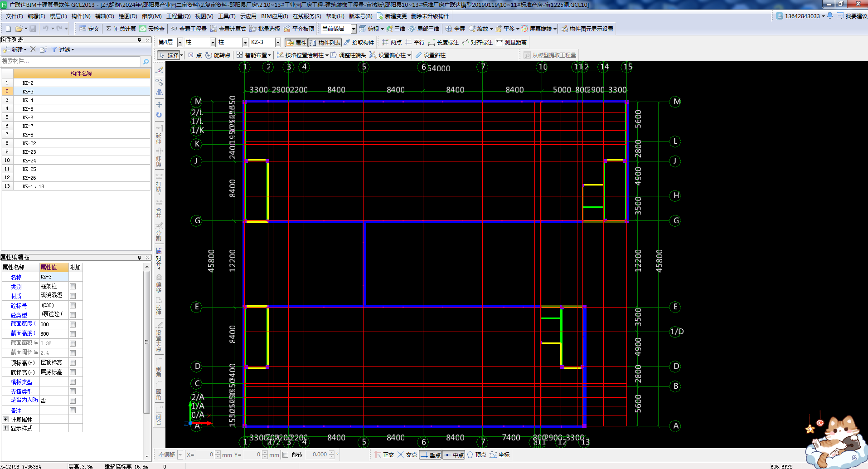This screenshot has height=469, width=868.
Task: Open the BIM应用(I) menu
Action: point(275,16)
